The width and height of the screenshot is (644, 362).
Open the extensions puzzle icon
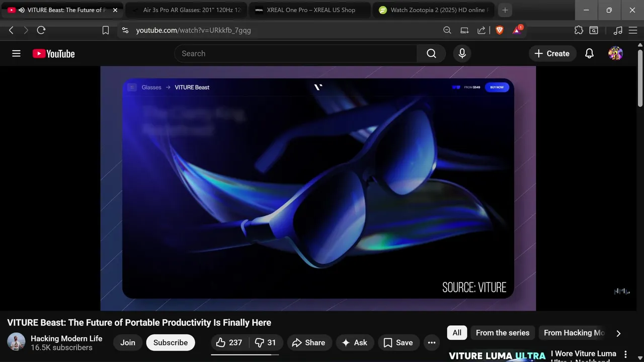(x=579, y=30)
